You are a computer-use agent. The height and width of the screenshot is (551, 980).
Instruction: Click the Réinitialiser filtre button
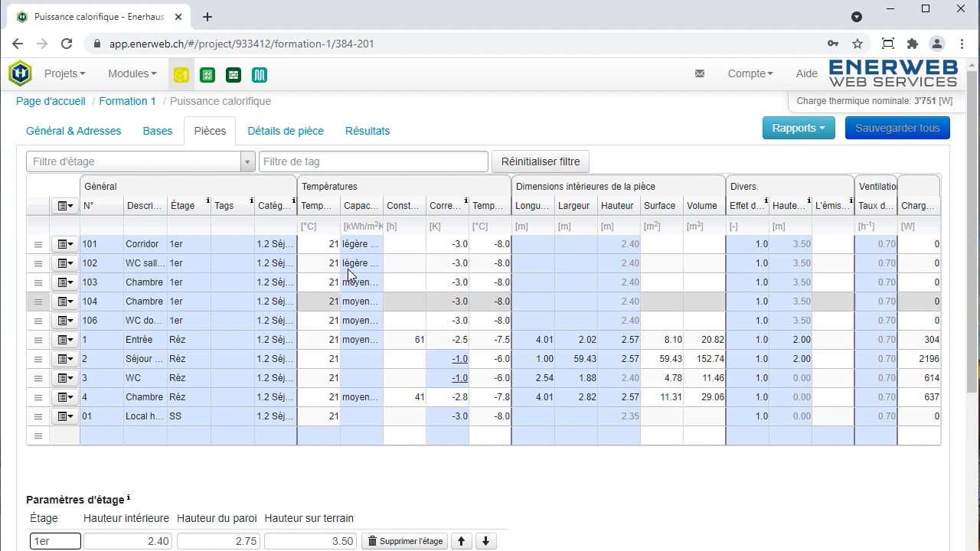coord(540,161)
